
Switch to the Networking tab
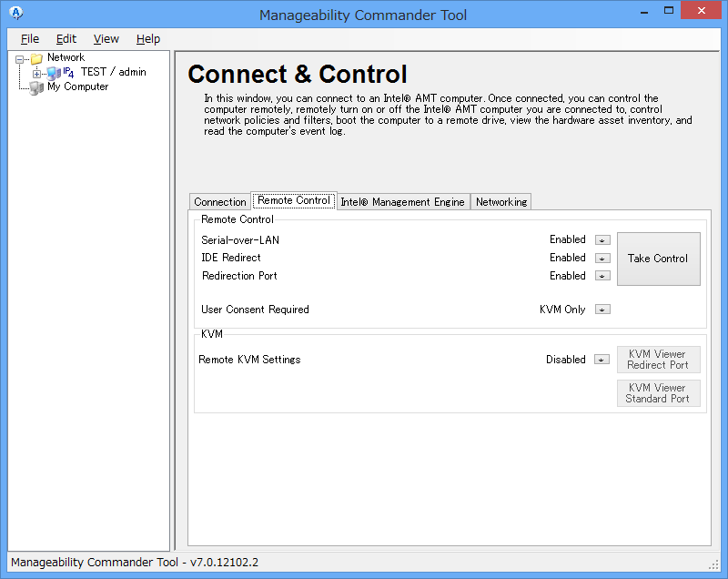click(501, 202)
